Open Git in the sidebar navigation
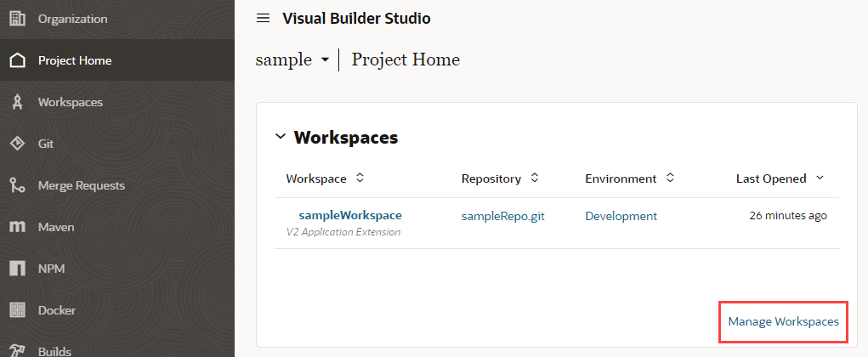Screen dimensions: 868x357 pos(116,144)
